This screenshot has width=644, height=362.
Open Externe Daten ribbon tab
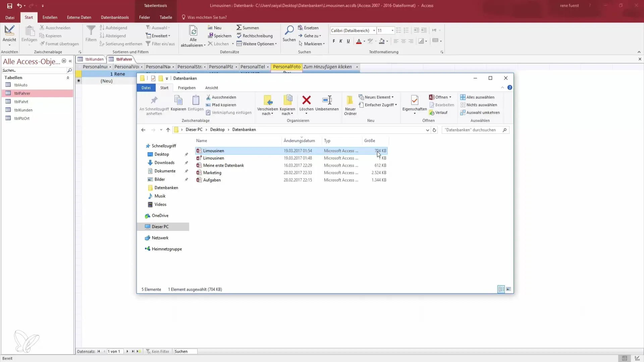(x=79, y=17)
